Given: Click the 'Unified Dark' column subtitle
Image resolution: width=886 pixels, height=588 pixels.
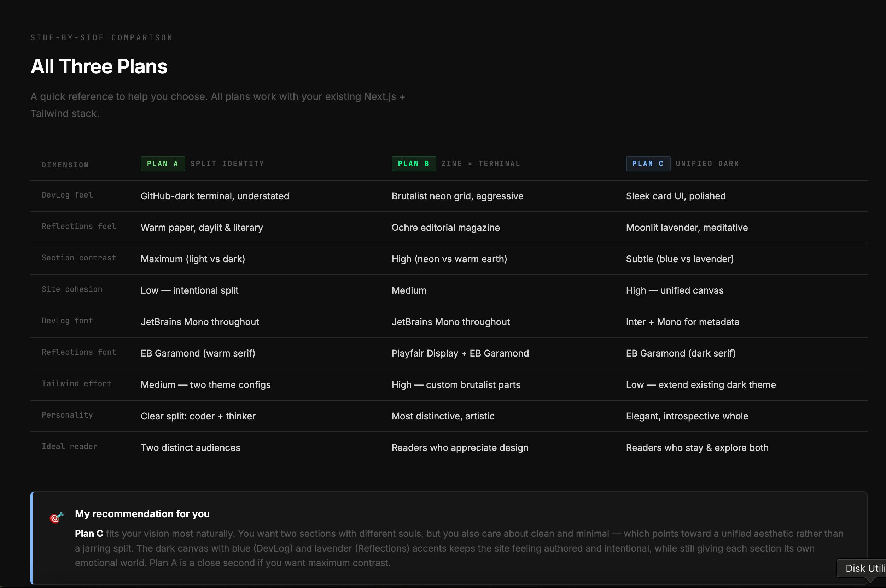Looking at the screenshot, I should coord(707,164).
